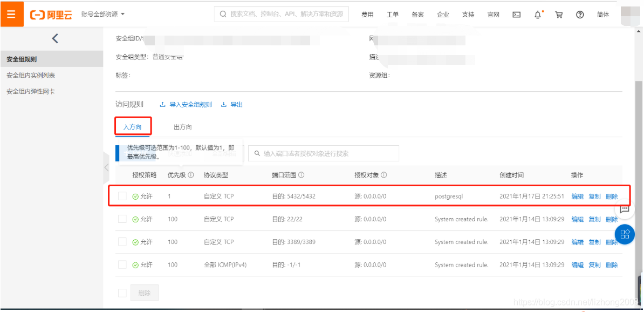Click 复制 for the ICMP rule
Screen dimensions: 644x312
pos(594,264)
